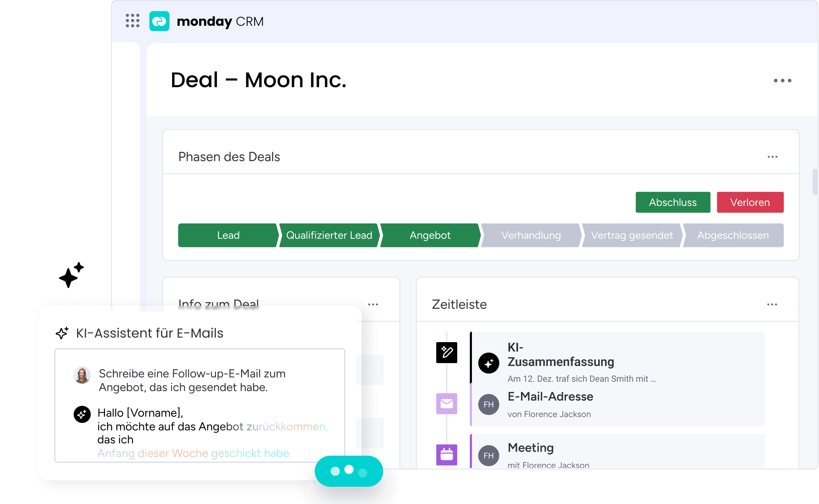Click the red Verloren button
819x504 pixels.
[x=750, y=202]
